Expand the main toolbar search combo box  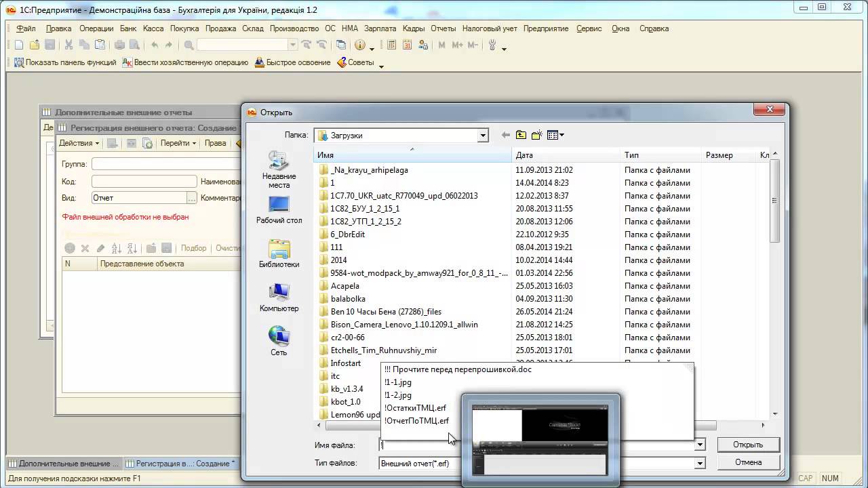[293, 45]
